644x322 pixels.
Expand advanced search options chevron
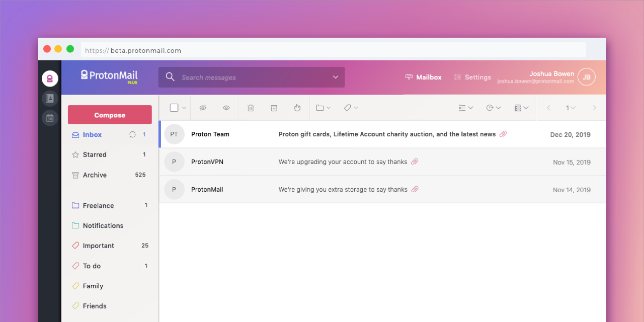[336, 77]
